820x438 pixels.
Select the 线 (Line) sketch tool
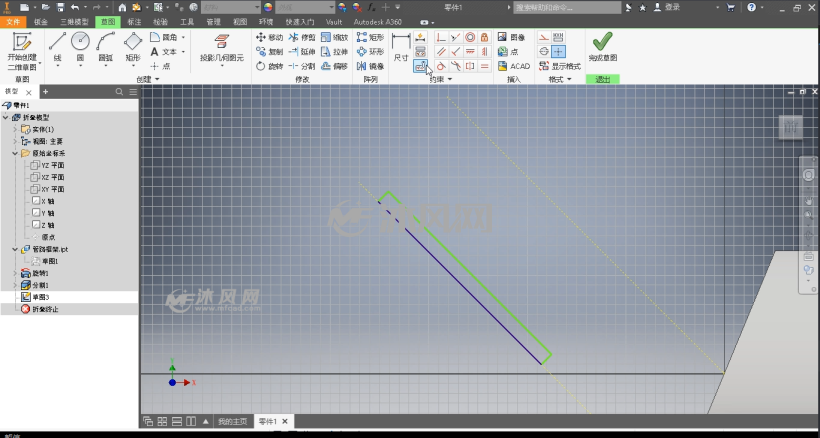[x=58, y=48]
